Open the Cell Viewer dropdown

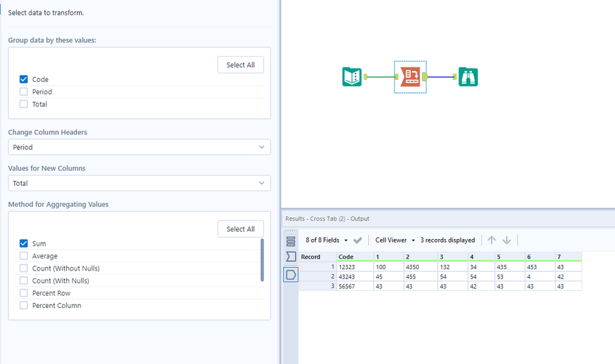[x=395, y=240]
